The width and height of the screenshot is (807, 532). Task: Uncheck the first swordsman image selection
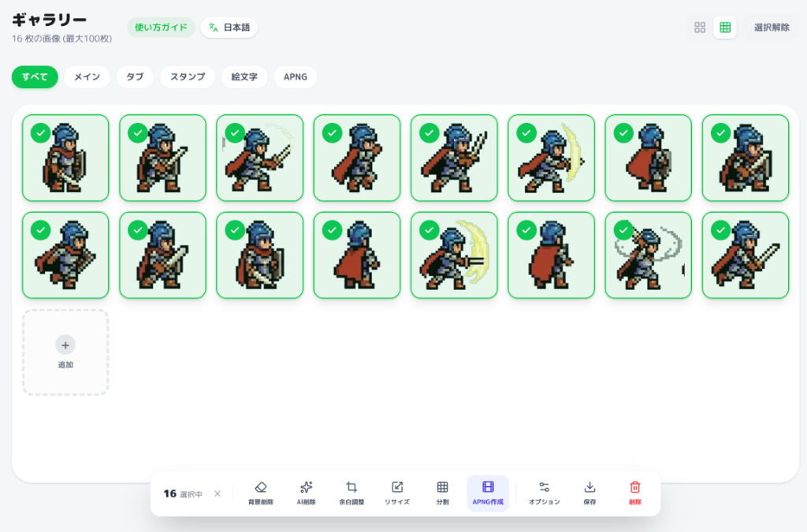pyautogui.click(x=39, y=134)
